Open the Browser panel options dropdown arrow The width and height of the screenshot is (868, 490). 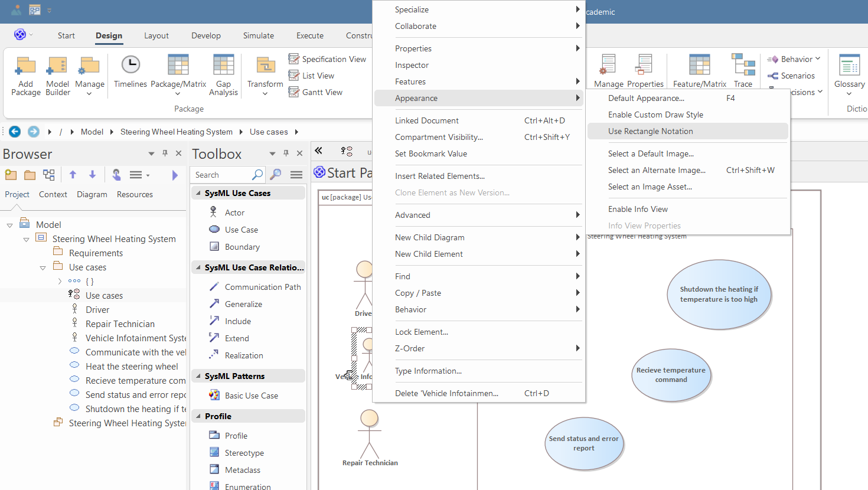[151, 153]
